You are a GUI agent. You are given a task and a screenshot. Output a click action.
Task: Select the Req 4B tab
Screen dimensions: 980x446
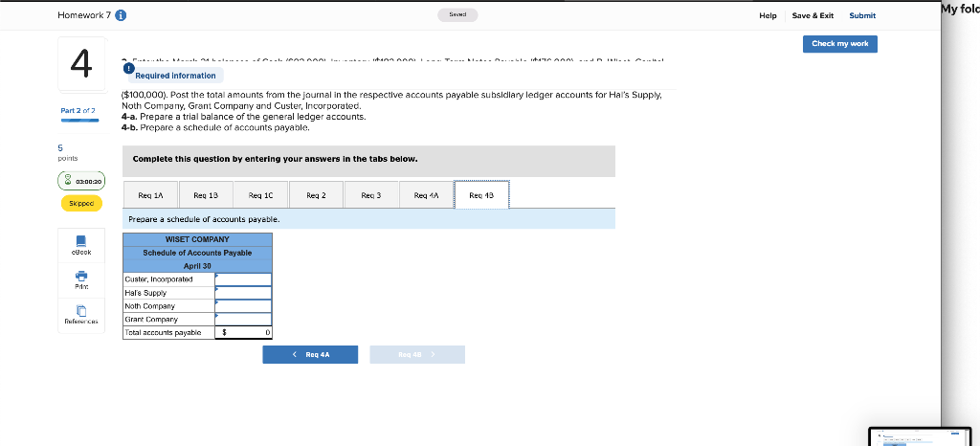(x=481, y=195)
